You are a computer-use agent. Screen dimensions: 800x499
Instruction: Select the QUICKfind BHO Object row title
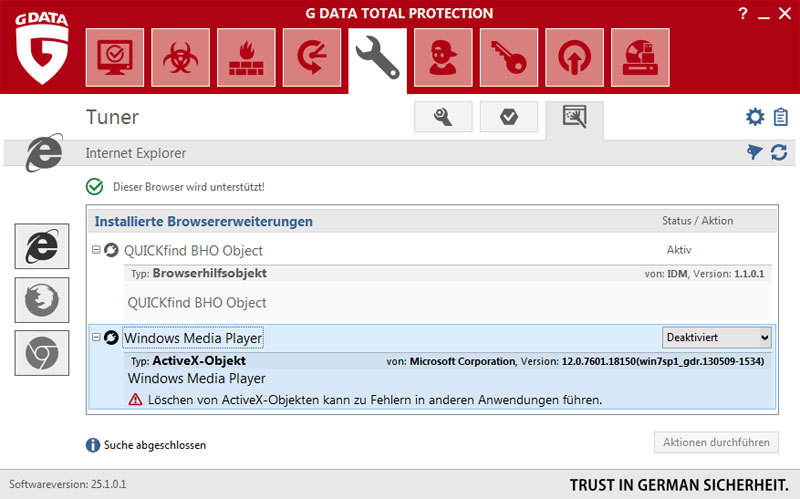tap(193, 251)
